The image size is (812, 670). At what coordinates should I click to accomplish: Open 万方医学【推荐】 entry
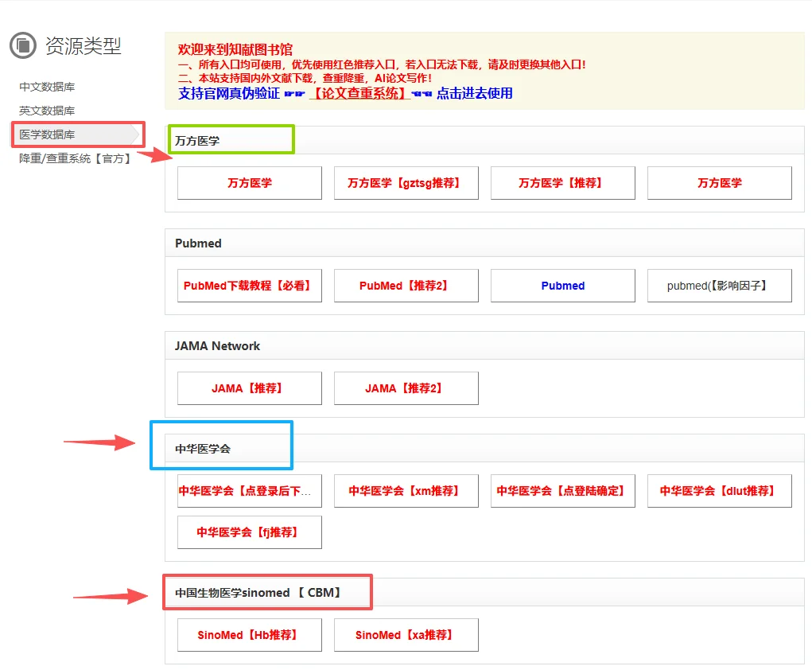pos(563,183)
